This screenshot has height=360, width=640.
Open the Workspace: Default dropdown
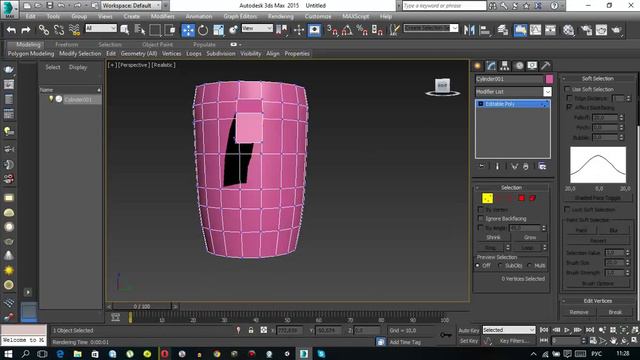(x=131, y=6)
